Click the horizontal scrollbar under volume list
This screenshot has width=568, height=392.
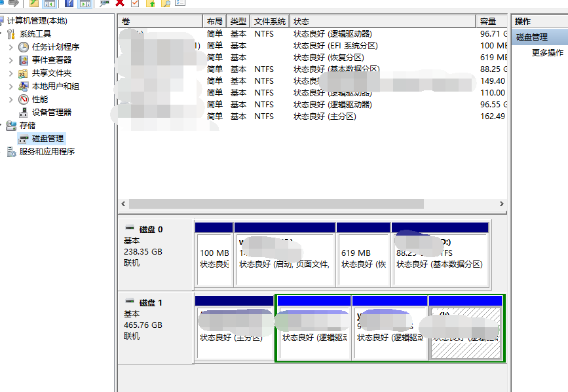coord(275,204)
